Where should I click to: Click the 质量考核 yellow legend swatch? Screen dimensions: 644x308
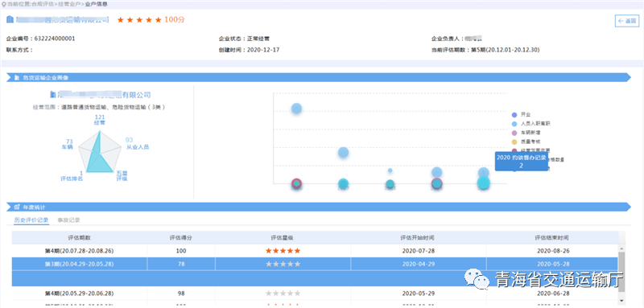[514, 142]
